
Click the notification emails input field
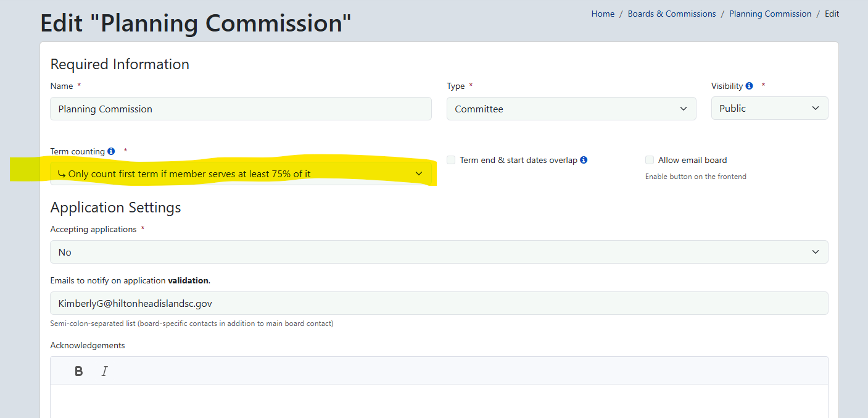point(439,303)
